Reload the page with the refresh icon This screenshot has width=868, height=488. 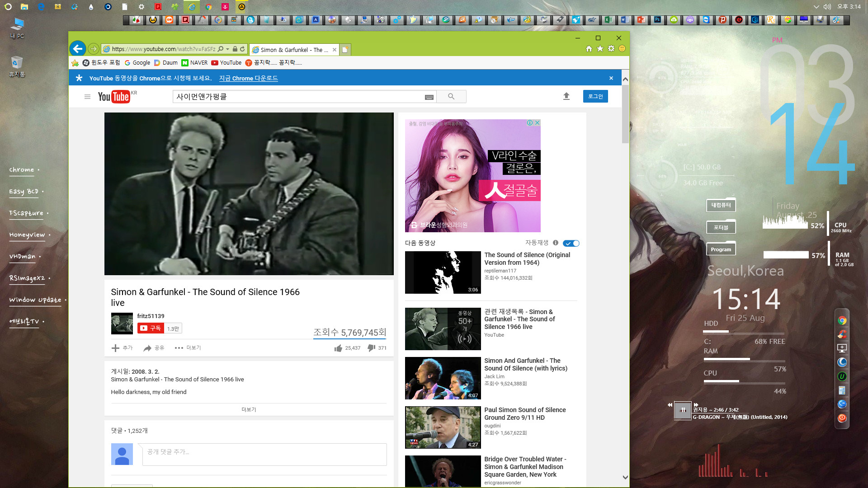[x=242, y=49]
